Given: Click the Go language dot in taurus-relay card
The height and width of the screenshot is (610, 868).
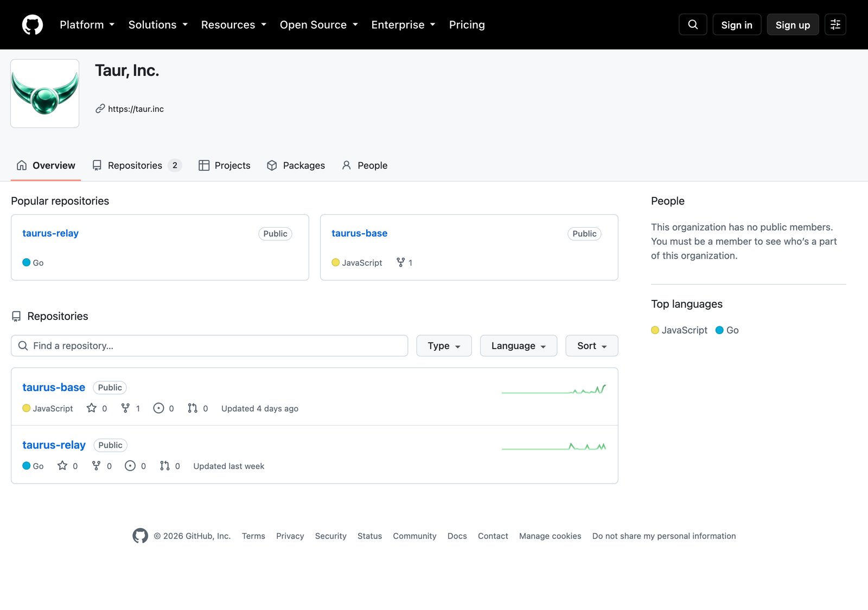Looking at the screenshot, I should point(26,262).
